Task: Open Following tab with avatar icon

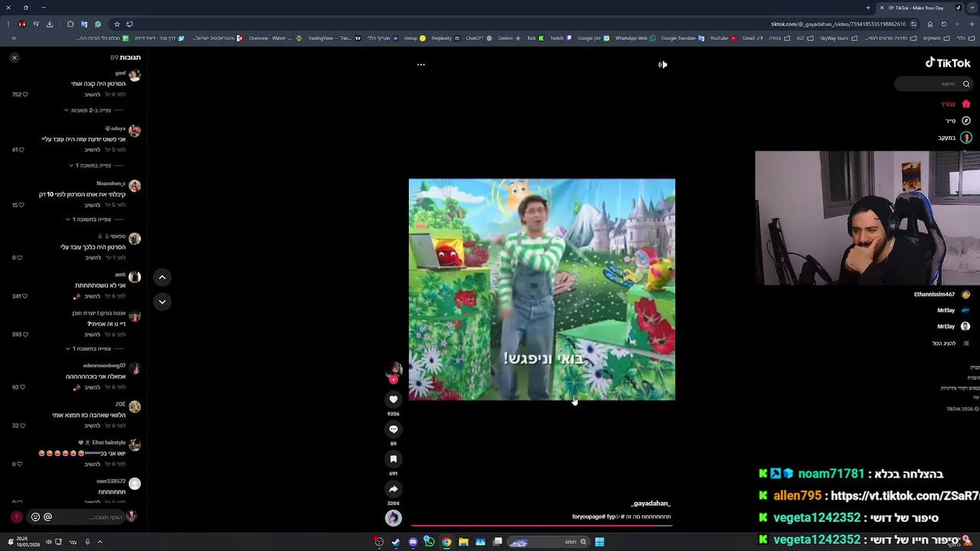Action: click(966, 138)
